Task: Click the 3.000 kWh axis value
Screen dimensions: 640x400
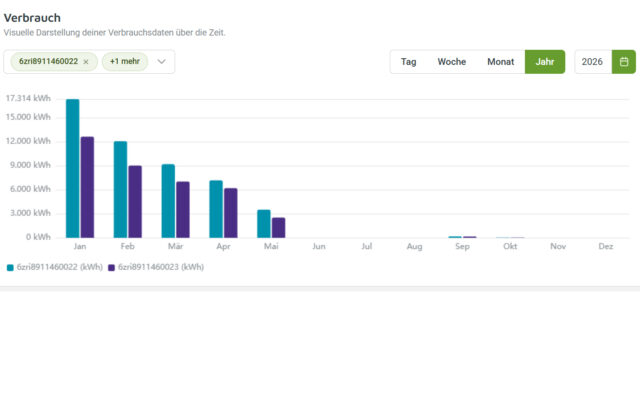Action: coord(30,213)
